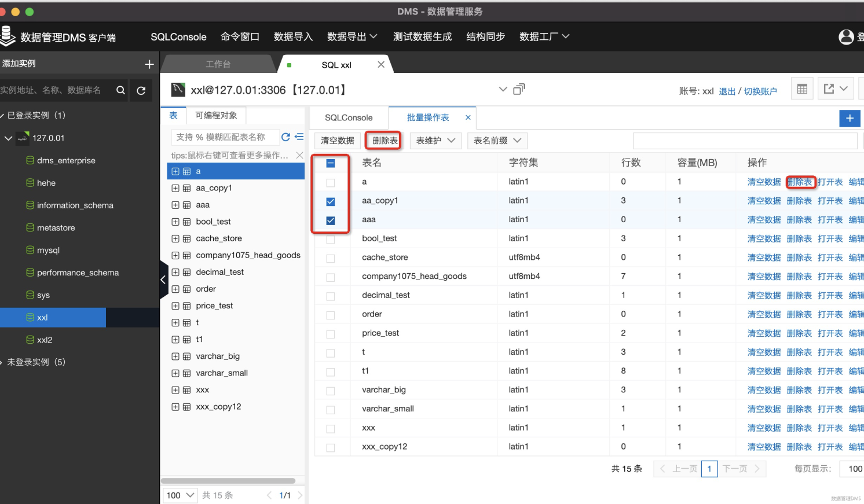Viewport: 864px width, 504px height.
Task: Click the refresh icon beside instance search
Action: [141, 90]
